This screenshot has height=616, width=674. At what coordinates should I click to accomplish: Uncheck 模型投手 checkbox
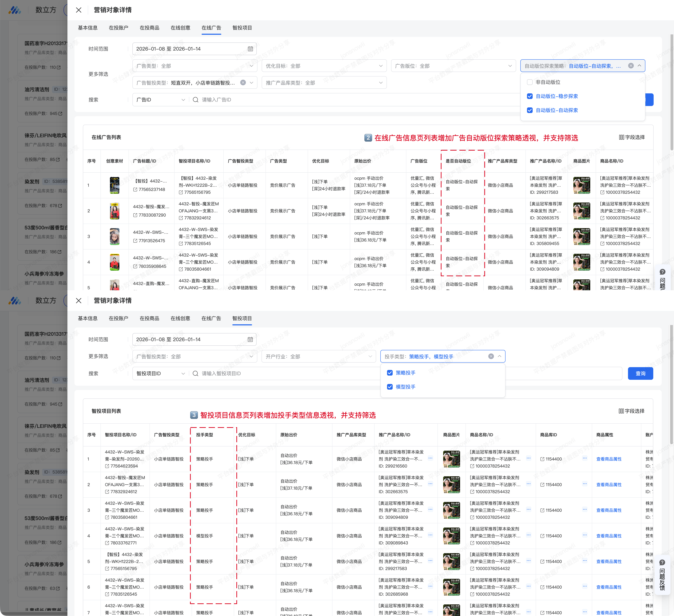point(390,386)
